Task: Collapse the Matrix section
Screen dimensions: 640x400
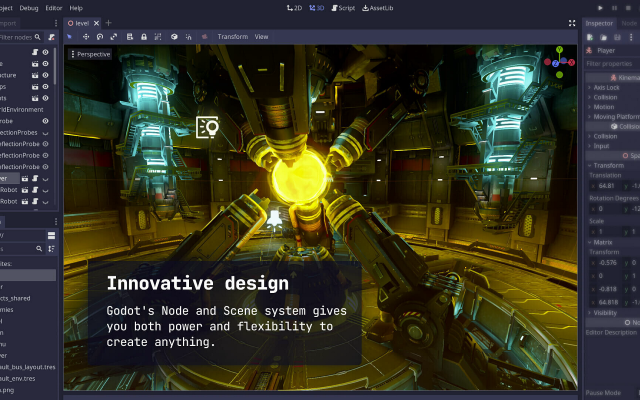Action: click(600, 242)
